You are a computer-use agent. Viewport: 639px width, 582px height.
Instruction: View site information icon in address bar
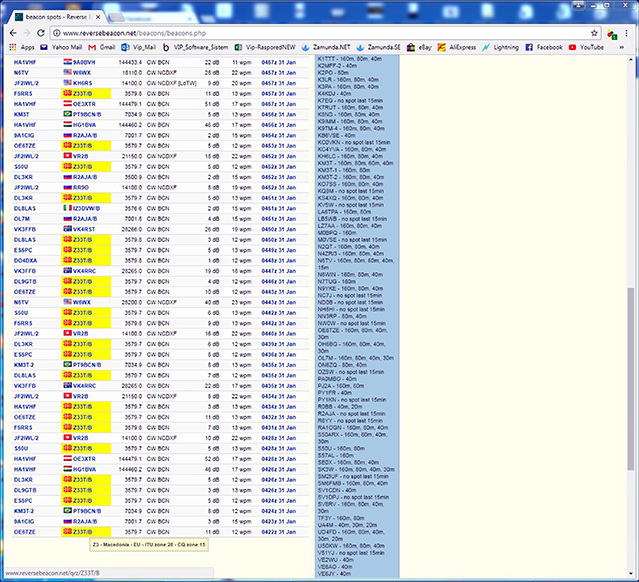[x=57, y=33]
